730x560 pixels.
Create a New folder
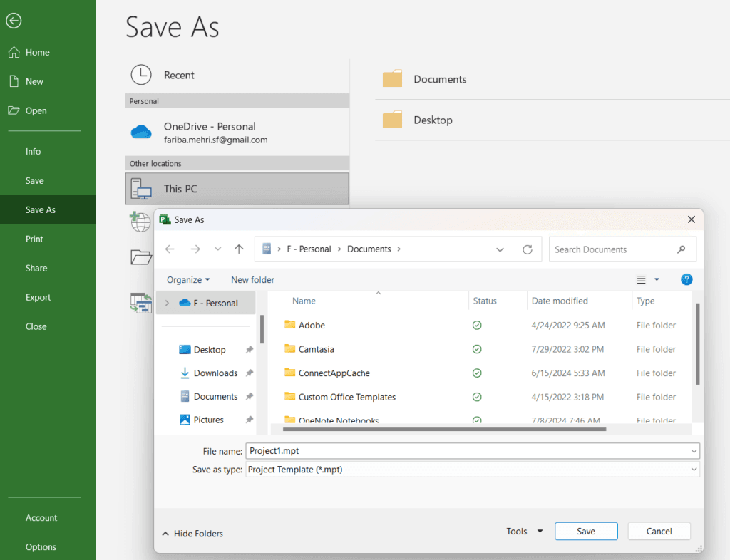tap(252, 279)
